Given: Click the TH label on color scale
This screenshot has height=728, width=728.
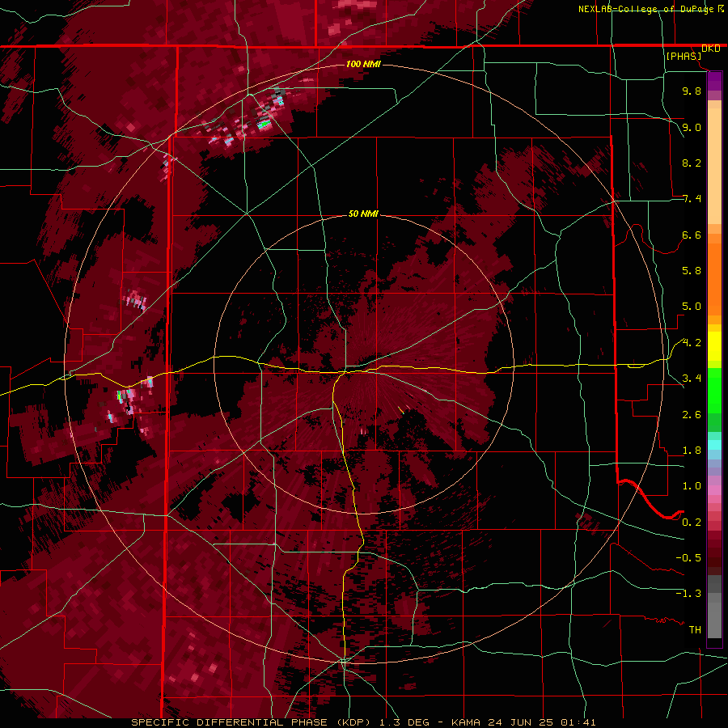Looking at the screenshot, I should point(695,630).
